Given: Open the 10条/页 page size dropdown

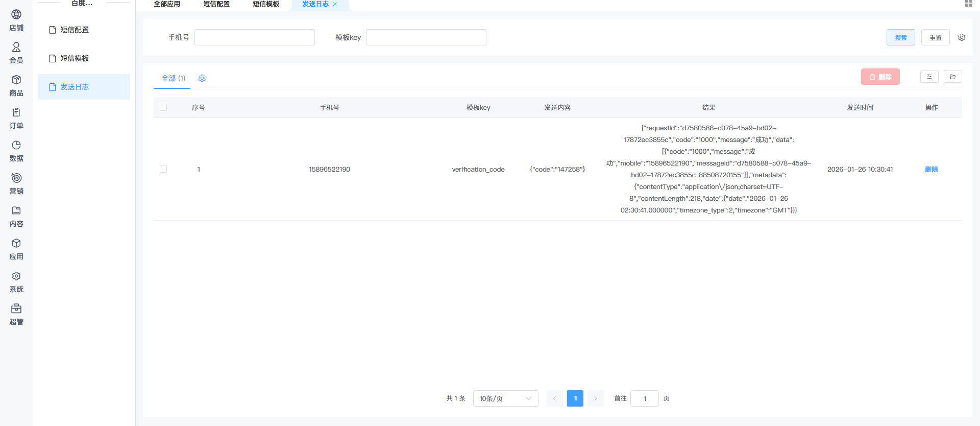Looking at the screenshot, I should [505, 398].
